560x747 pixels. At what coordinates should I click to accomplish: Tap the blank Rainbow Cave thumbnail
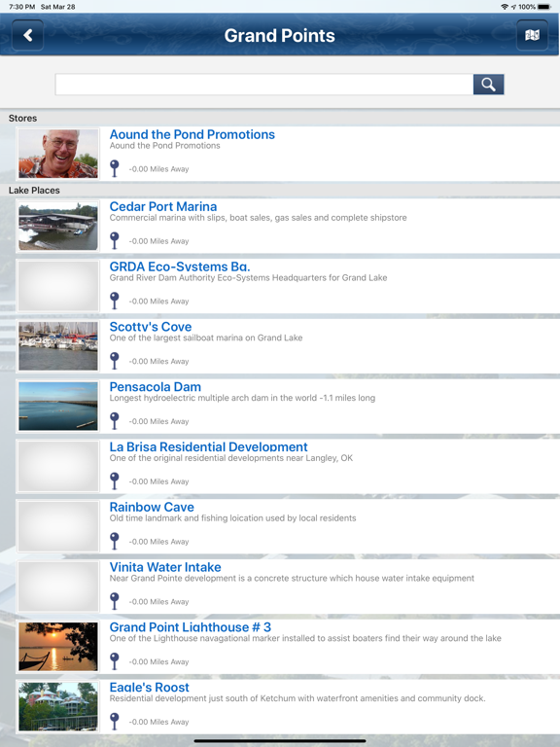click(x=58, y=526)
